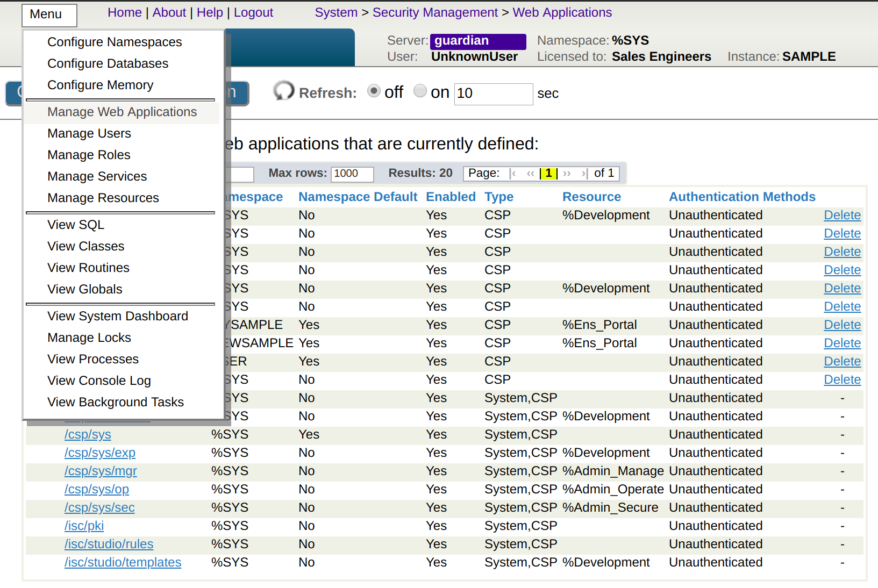The image size is (878, 588).
Task: Click the Max rows input field
Action: coord(352,174)
